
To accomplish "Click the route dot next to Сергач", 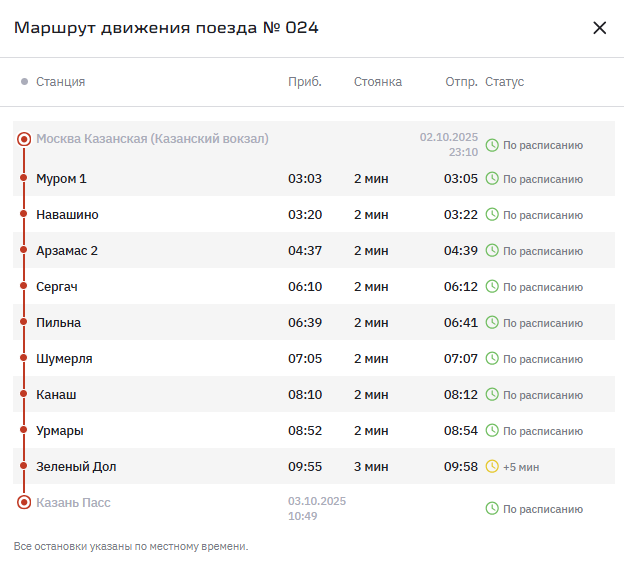I will click(x=23, y=286).
